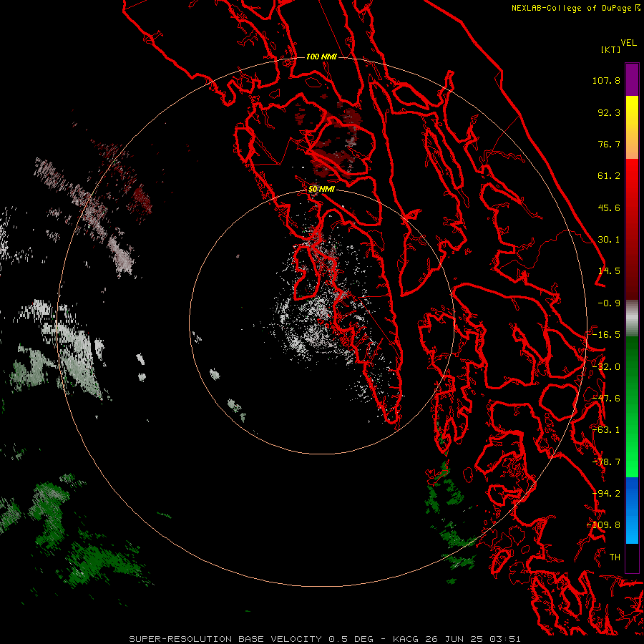Click the 50 NMI range ring label
This screenshot has width=644, height=644.
[x=321, y=190]
